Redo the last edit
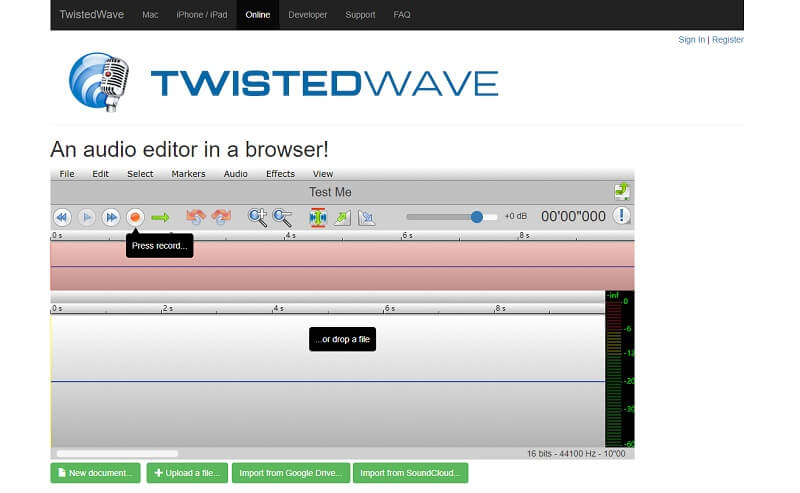Image resolution: width=800 pixels, height=493 pixels. point(221,217)
